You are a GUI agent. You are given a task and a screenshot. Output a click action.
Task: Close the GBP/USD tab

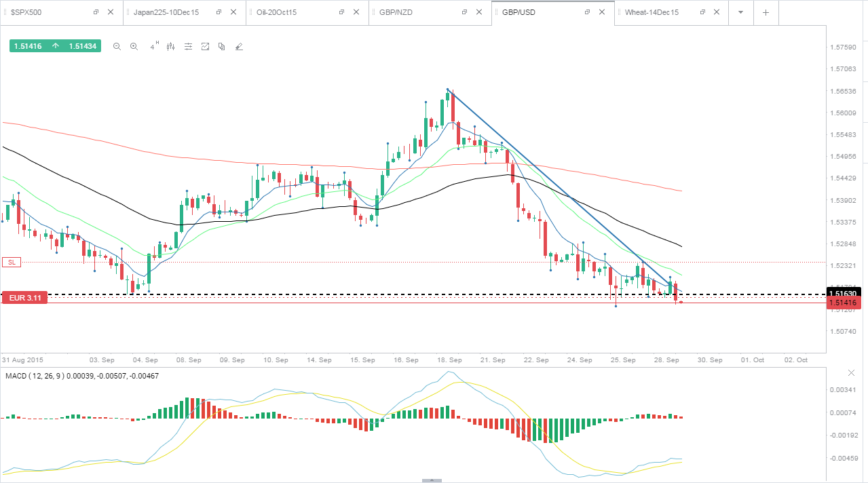coord(602,12)
